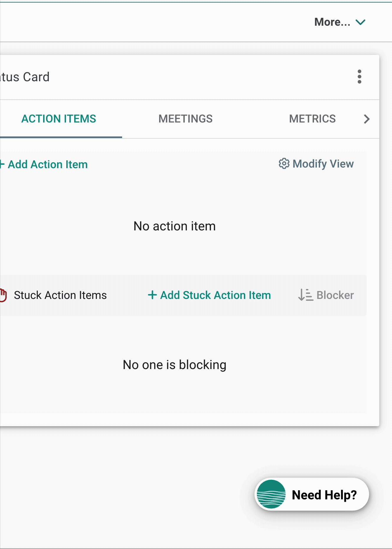Click the chevron next to More...
This screenshot has width=392, height=549.
tap(361, 22)
